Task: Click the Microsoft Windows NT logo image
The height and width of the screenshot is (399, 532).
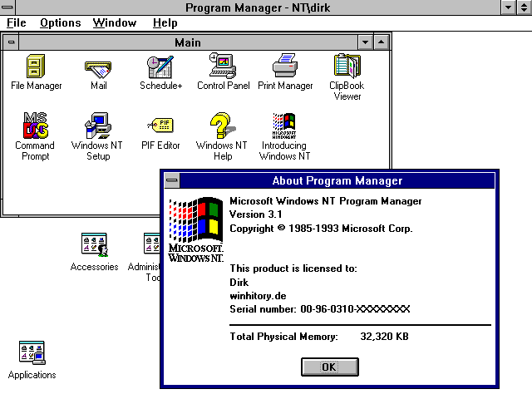Action: [196, 229]
